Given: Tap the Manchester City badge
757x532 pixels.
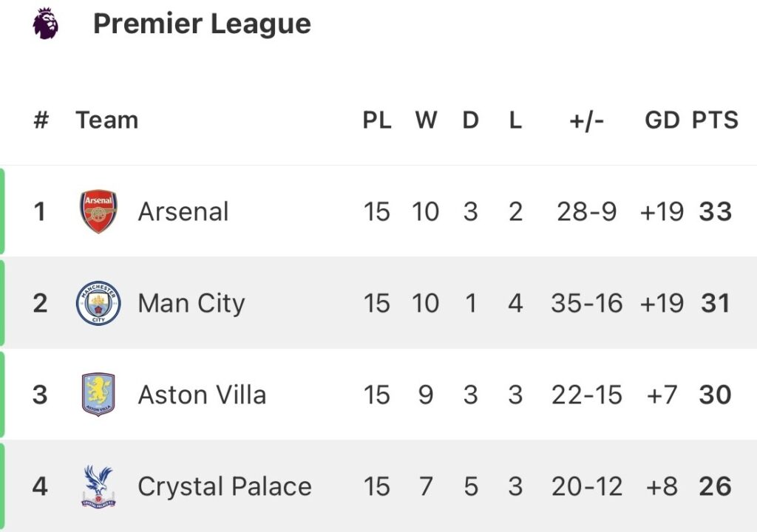Looking at the screenshot, I should tap(98, 304).
